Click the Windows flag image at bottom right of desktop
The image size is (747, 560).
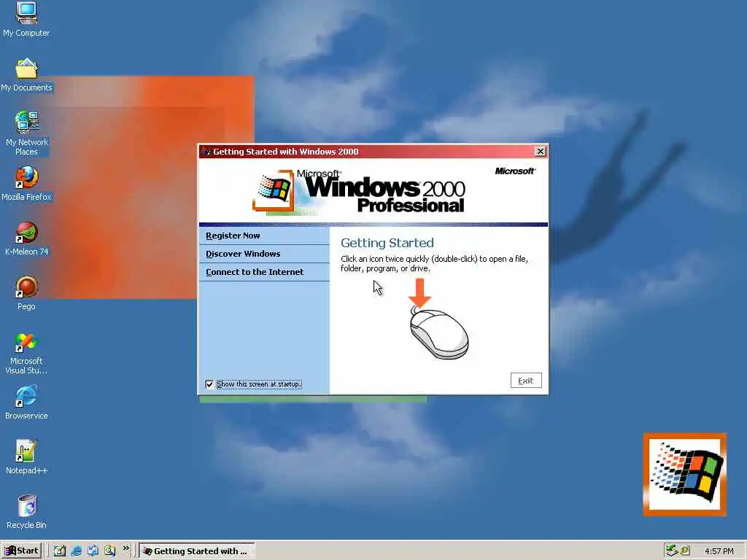(x=684, y=474)
